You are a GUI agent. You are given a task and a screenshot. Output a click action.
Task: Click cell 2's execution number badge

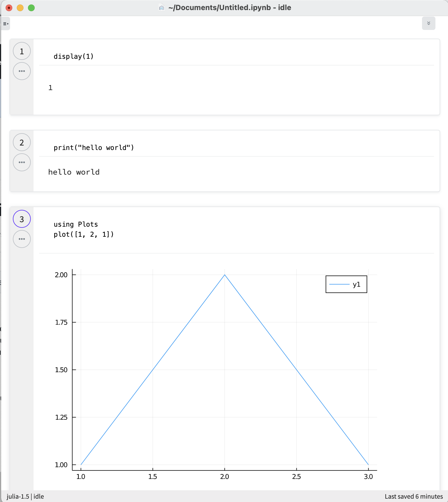point(22,142)
